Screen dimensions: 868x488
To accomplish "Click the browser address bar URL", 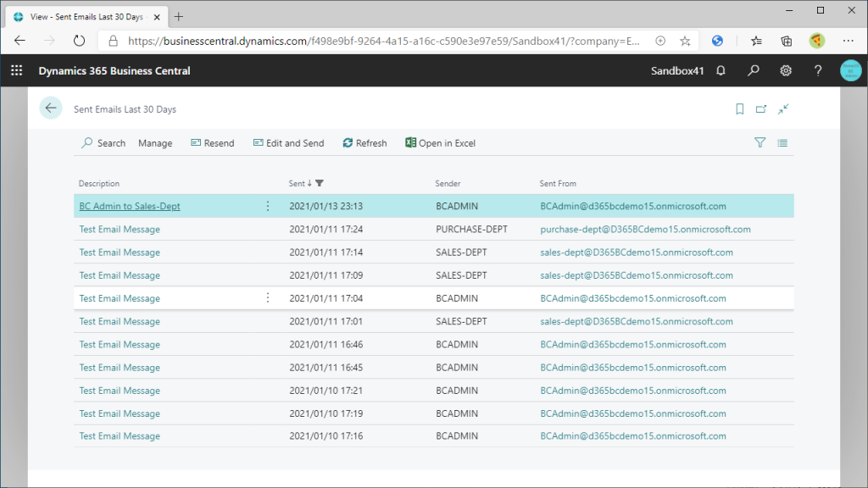I will tap(384, 41).
